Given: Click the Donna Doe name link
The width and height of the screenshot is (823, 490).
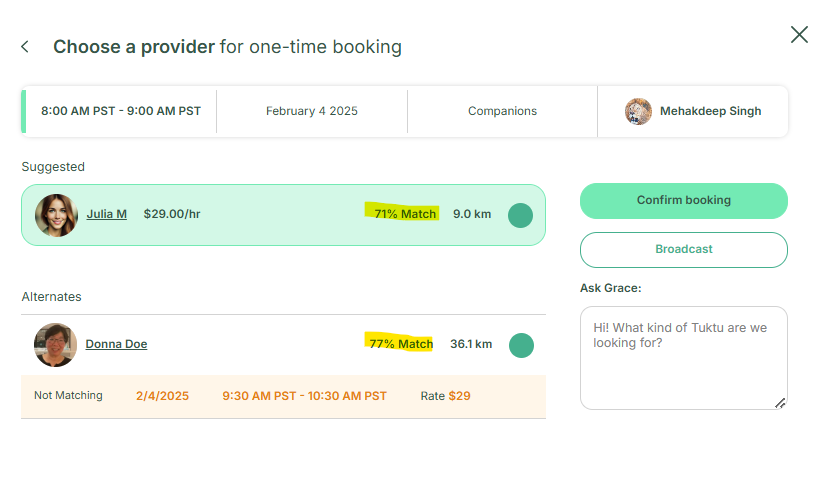Looking at the screenshot, I should click(x=116, y=344).
